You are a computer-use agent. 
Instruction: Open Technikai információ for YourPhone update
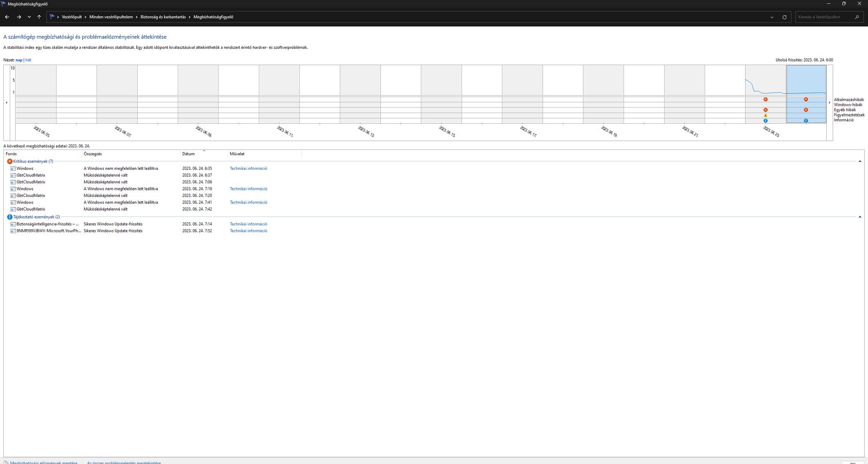[x=248, y=231]
